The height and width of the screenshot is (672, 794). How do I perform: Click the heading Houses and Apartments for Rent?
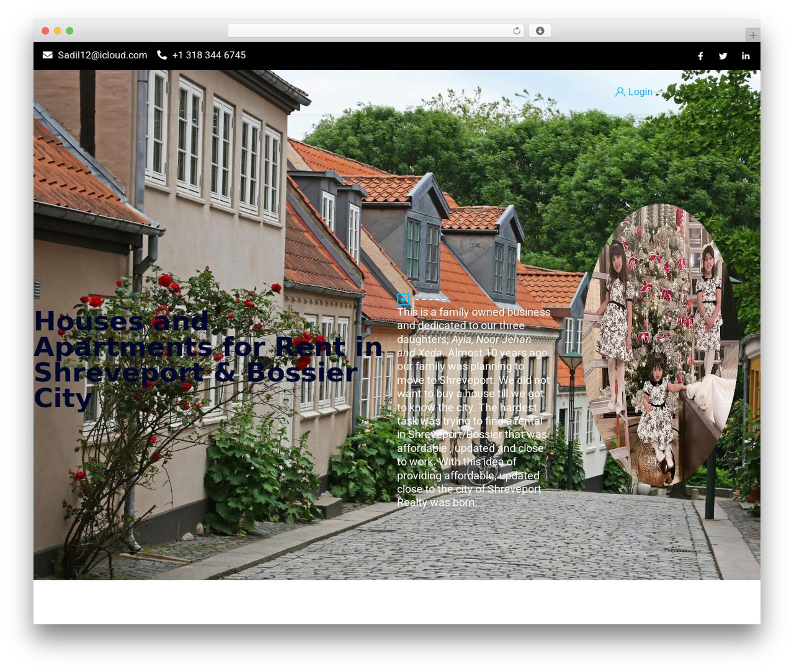pyautogui.click(x=208, y=360)
